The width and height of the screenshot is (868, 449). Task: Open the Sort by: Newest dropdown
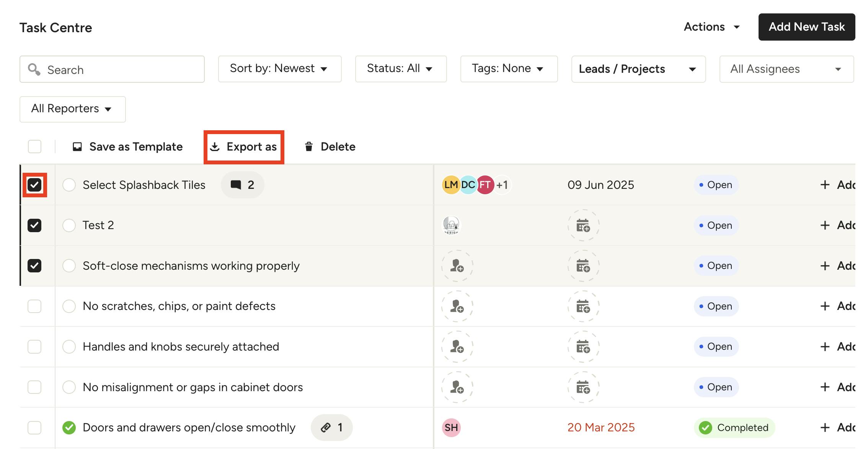pos(279,69)
